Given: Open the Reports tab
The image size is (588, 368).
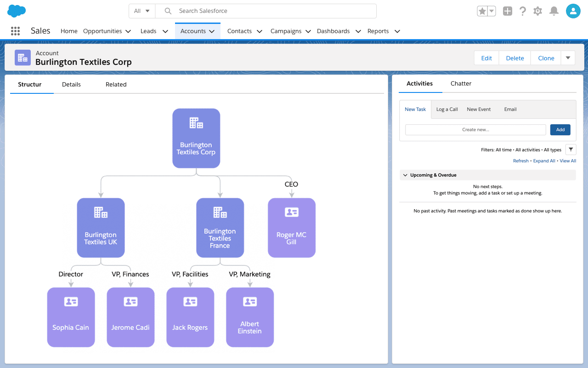Looking at the screenshot, I should click(378, 31).
